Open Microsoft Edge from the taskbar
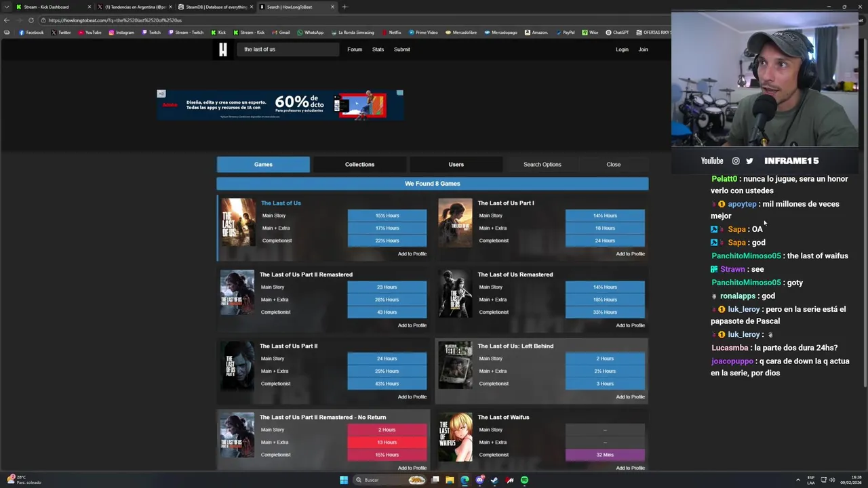Image resolution: width=868 pixels, height=488 pixels. coord(465,480)
